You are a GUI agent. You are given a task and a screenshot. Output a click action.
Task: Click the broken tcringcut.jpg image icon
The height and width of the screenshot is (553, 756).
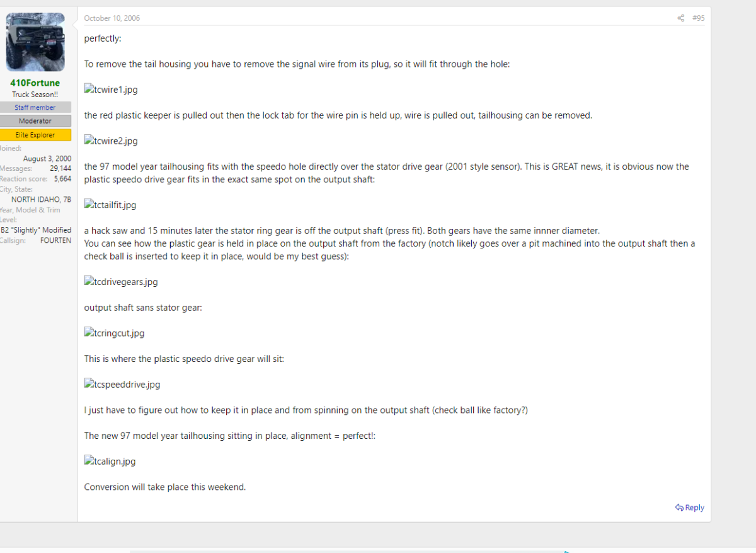pos(89,333)
